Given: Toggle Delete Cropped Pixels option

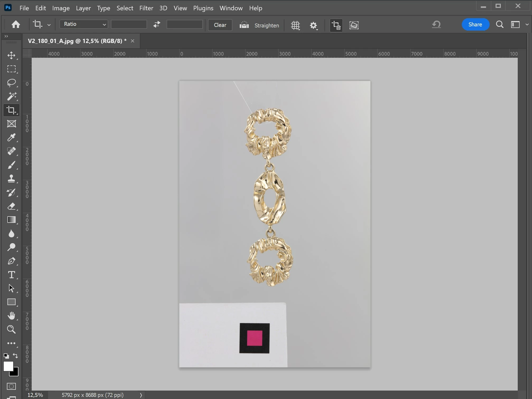Looking at the screenshot, I should coord(336,25).
